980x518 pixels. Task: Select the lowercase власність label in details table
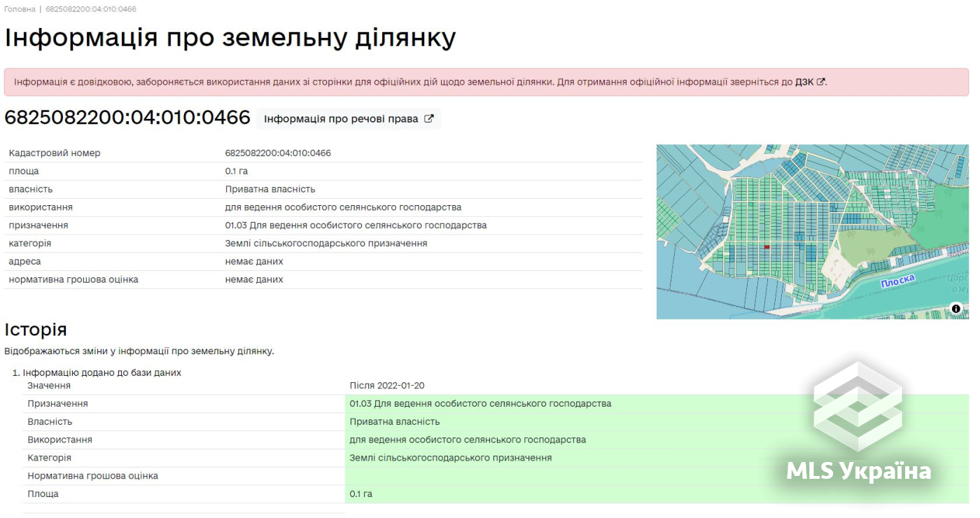coord(31,190)
